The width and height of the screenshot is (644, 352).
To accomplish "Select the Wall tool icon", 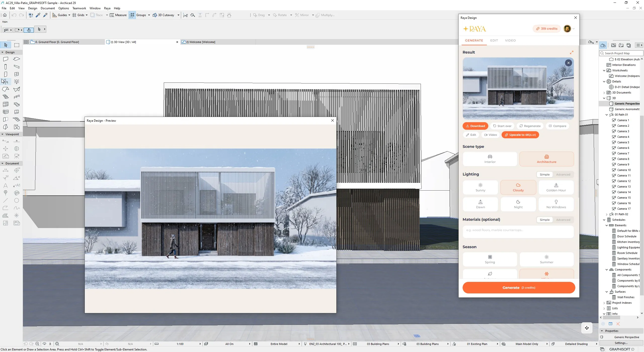I will [x=6, y=59].
